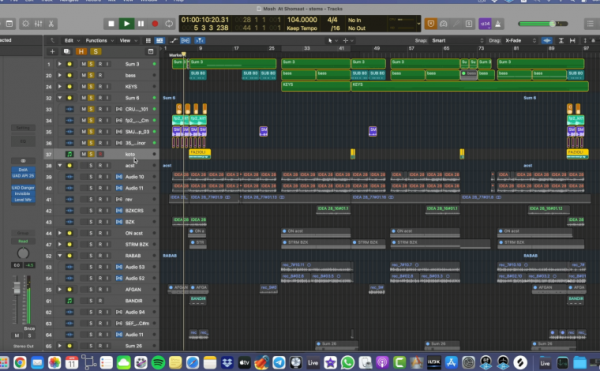This screenshot has height=371, width=600.
Task: Toggle the Metronome click button
Action: 498,24
